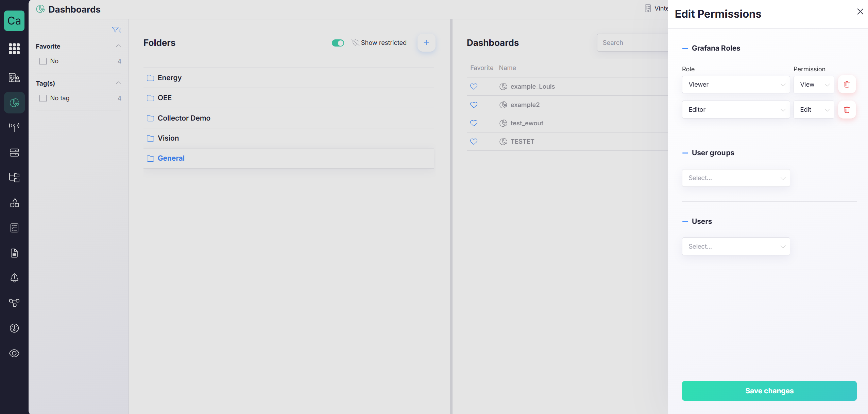Click the Name column header
This screenshot has width=868, height=414.
[507, 68]
